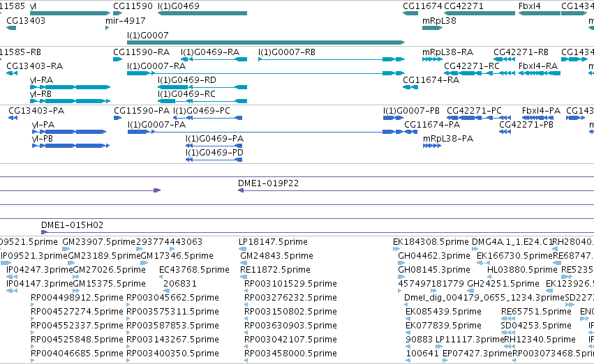
Task: Open EST GM23907.5prime
Action: point(98,242)
